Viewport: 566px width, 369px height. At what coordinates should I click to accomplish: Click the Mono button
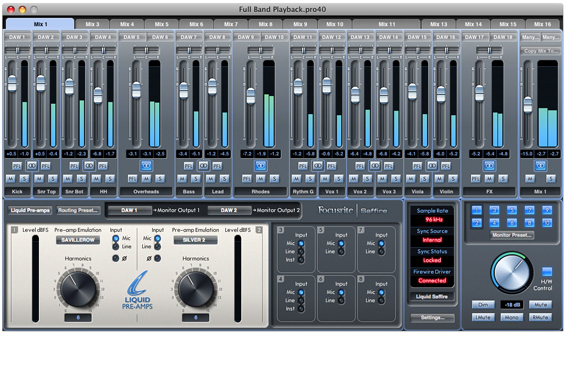(511, 317)
